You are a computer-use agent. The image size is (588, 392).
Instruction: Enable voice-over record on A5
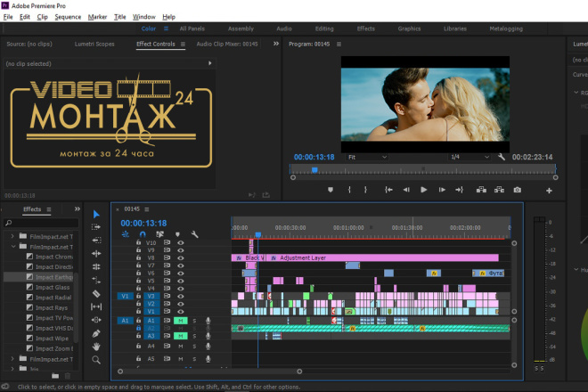click(208, 359)
